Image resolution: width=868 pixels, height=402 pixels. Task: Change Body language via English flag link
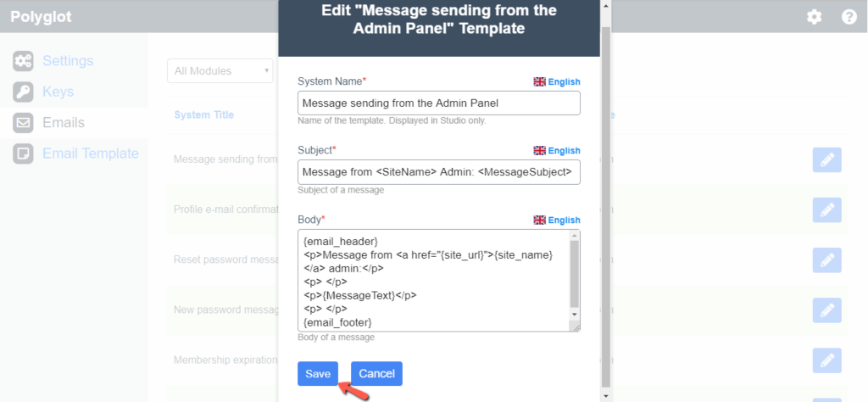point(557,220)
